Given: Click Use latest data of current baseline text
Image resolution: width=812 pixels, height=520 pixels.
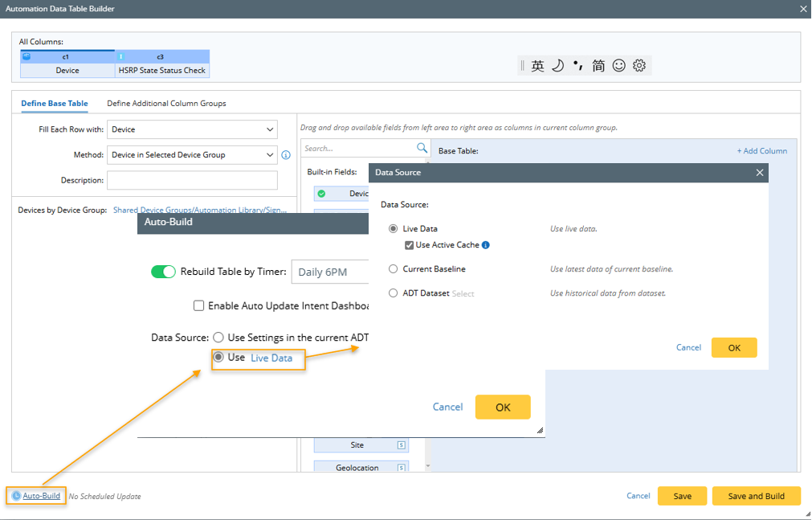Looking at the screenshot, I should pyautogui.click(x=611, y=269).
